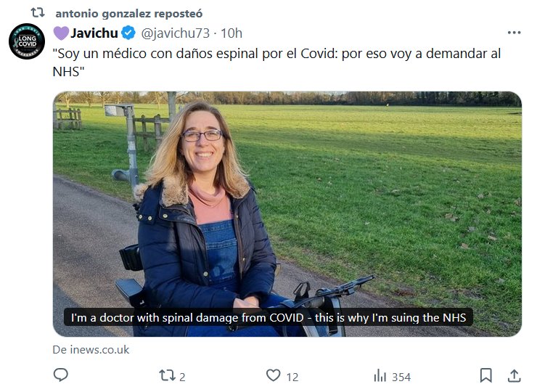
Task: Click "antonio gonzalez reposteó" text
Action: tap(128, 13)
